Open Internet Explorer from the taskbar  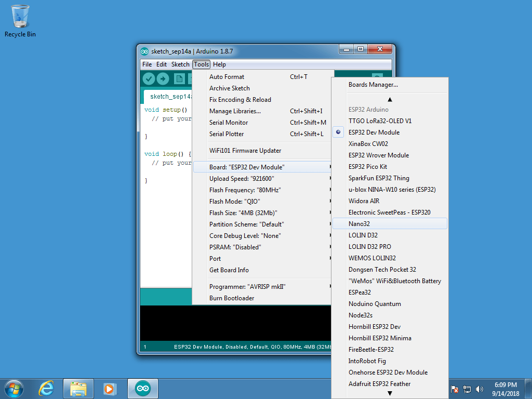coord(46,388)
